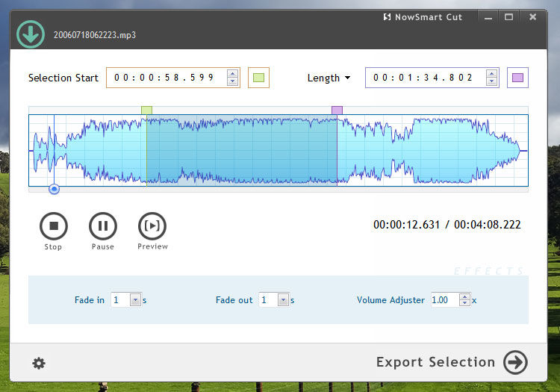
Task: Increase Length time with up arrow
Action: 492,74
